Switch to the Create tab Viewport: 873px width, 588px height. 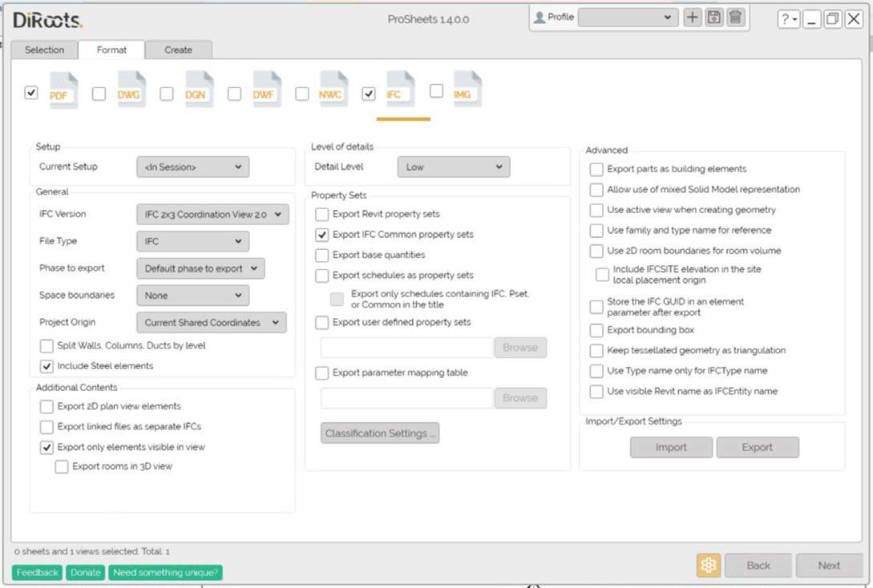[178, 50]
